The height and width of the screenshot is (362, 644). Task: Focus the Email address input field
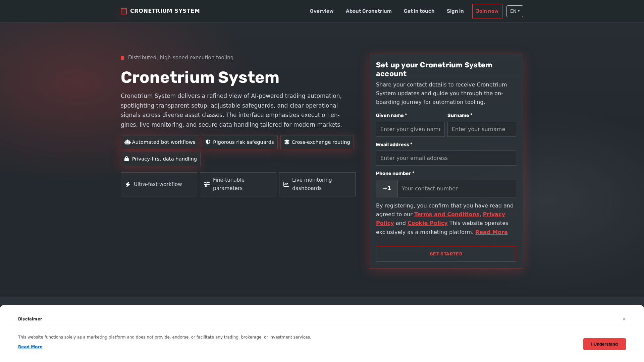(446, 158)
